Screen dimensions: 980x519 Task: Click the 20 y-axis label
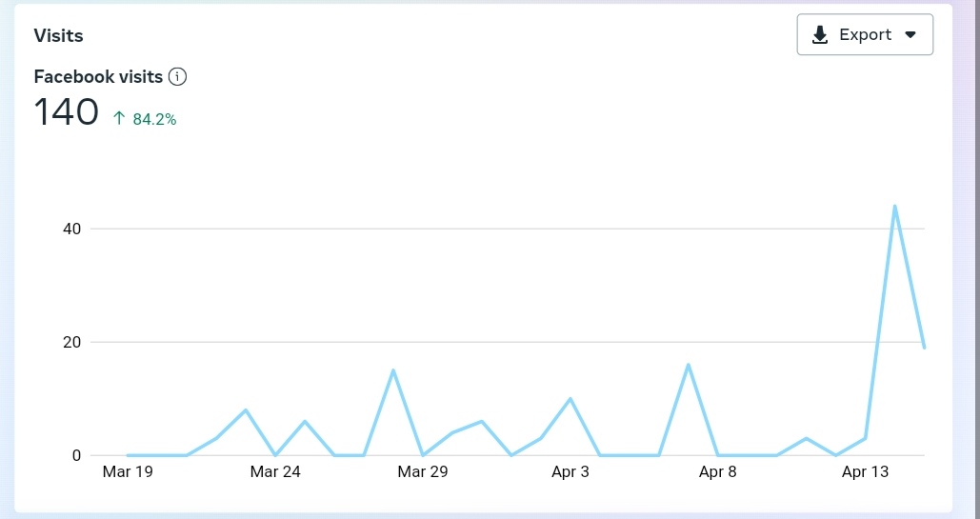point(73,342)
